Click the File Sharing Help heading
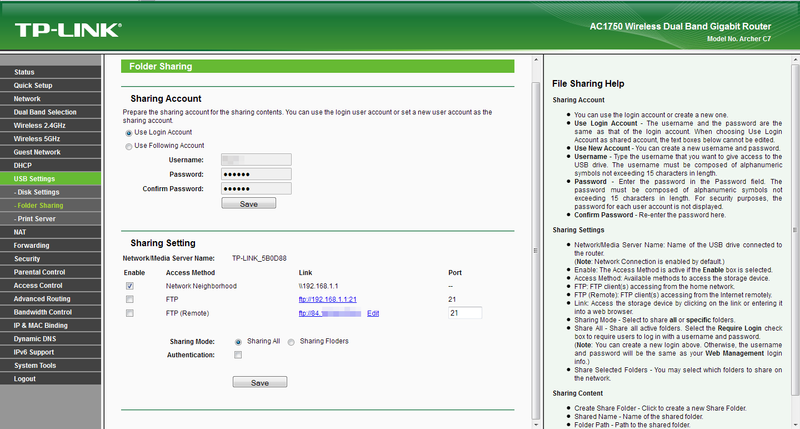The height and width of the screenshot is (429, 800). 588,84
